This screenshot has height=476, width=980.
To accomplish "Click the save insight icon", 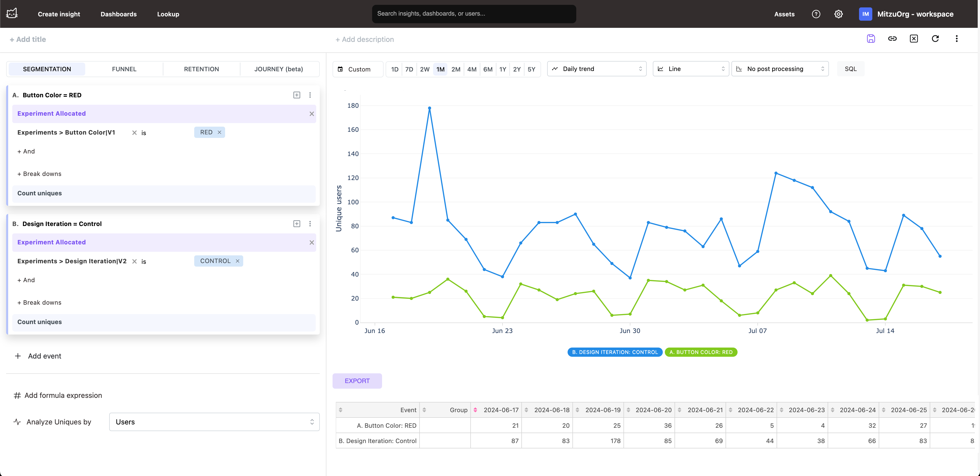I will [871, 39].
